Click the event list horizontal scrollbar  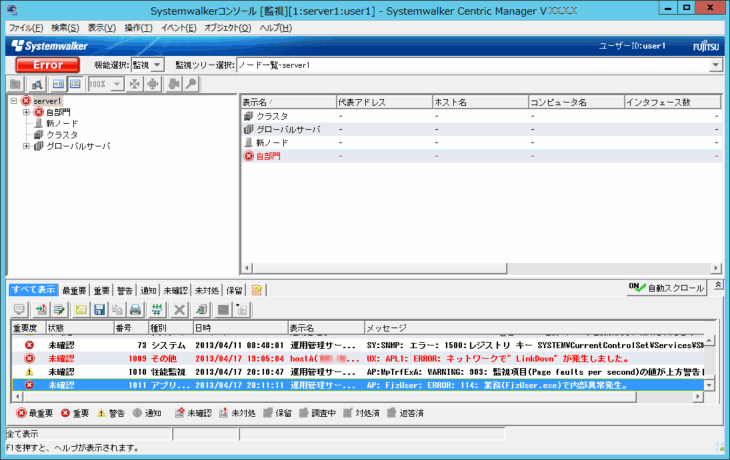pos(329,397)
